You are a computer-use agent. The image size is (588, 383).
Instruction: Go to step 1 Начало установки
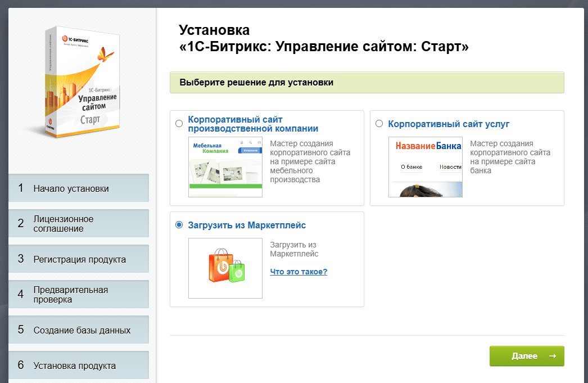(79, 188)
